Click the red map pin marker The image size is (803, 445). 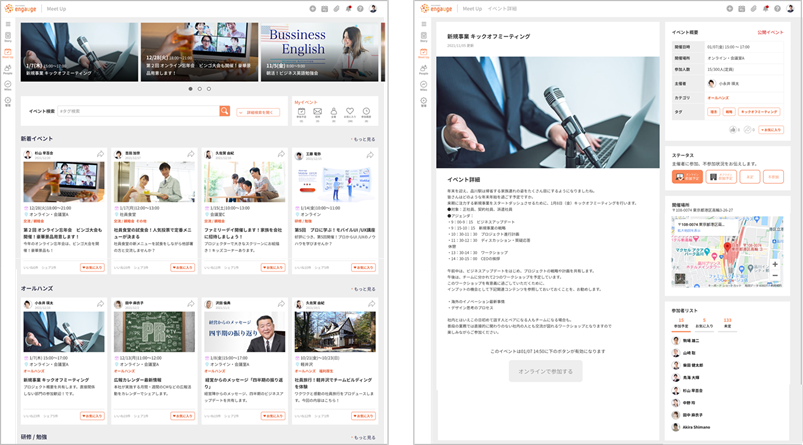point(727,248)
